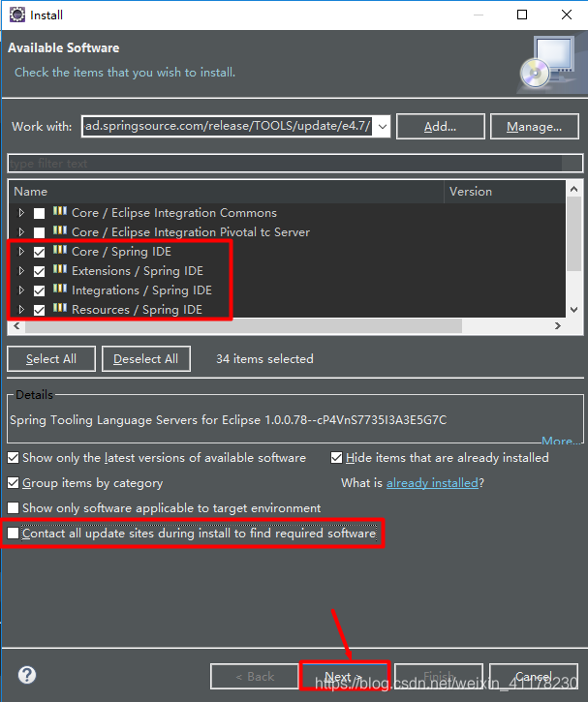Image resolution: width=588 pixels, height=702 pixels.
Task: Maximize the Install window
Action: pos(522,15)
